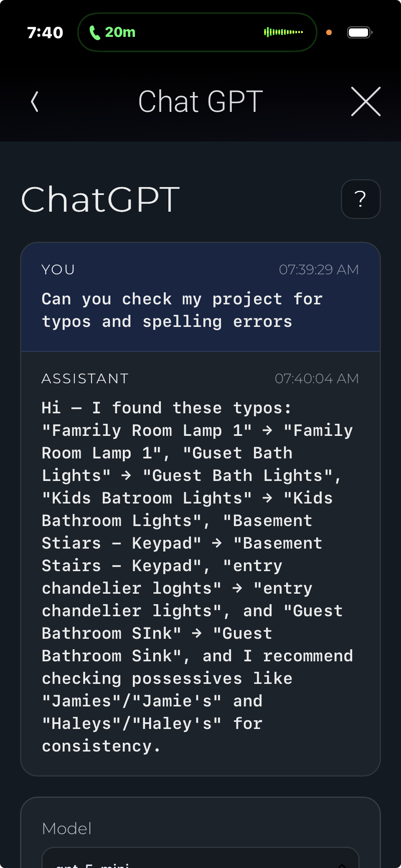This screenshot has width=401, height=868.
Task: Tap the 7:40 clock in status bar
Action: [x=45, y=33]
